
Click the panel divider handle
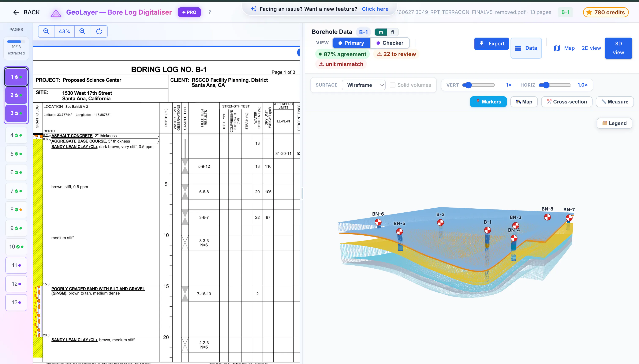click(302, 193)
